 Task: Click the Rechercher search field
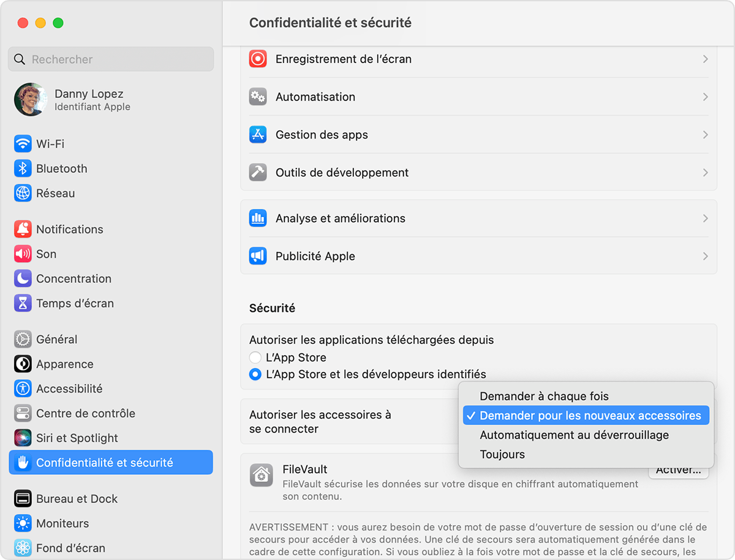[x=110, y=59]
